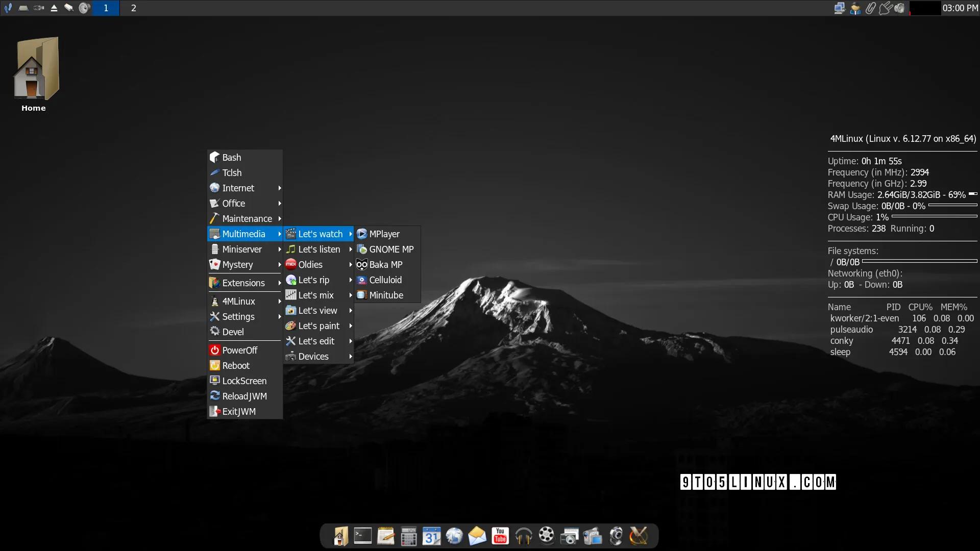Image resolution: width=980 pixels, height=551 pixels.
Task: Click the calendar icon in the dock
Action: [431, 536]
